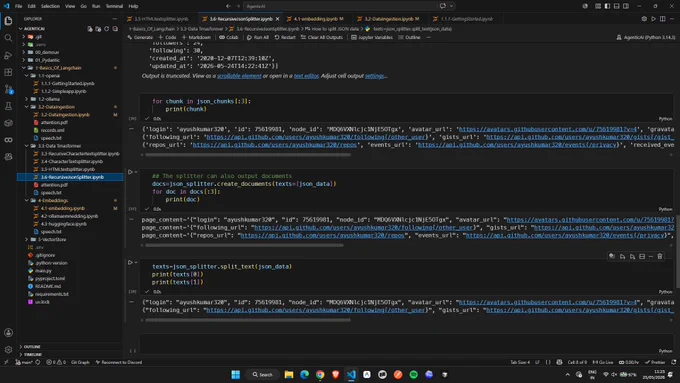Image resolution: width=680 pixels, height=383 pixels.
Task: Run the json_splitter.split_text cell
Action: pyautogui.click(x=130, y=262)
